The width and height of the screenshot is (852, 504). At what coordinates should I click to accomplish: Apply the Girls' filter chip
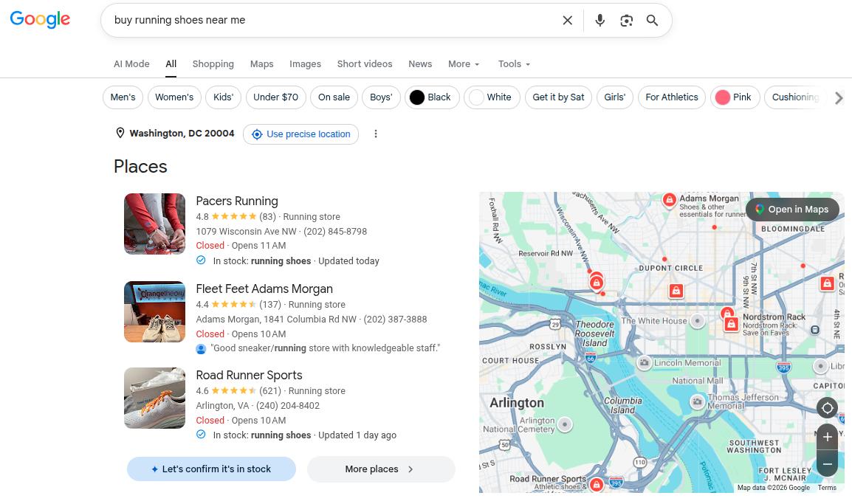pos(614,97)
